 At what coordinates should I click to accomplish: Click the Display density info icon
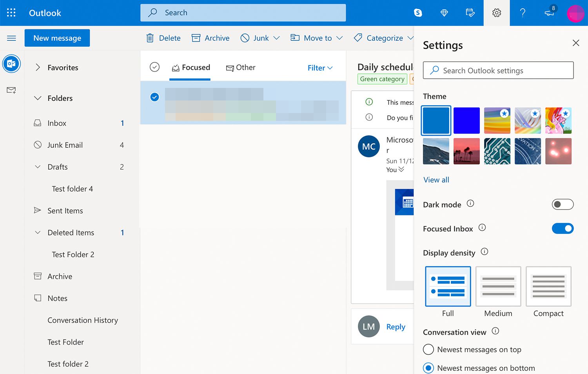tap(485, 252)
